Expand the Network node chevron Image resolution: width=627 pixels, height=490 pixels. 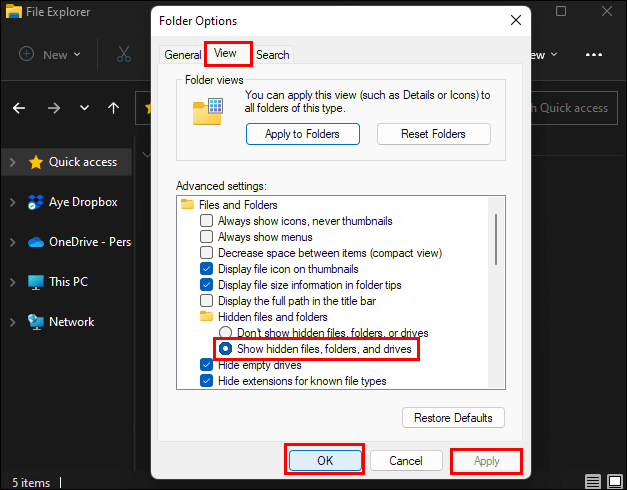(12, 322)
